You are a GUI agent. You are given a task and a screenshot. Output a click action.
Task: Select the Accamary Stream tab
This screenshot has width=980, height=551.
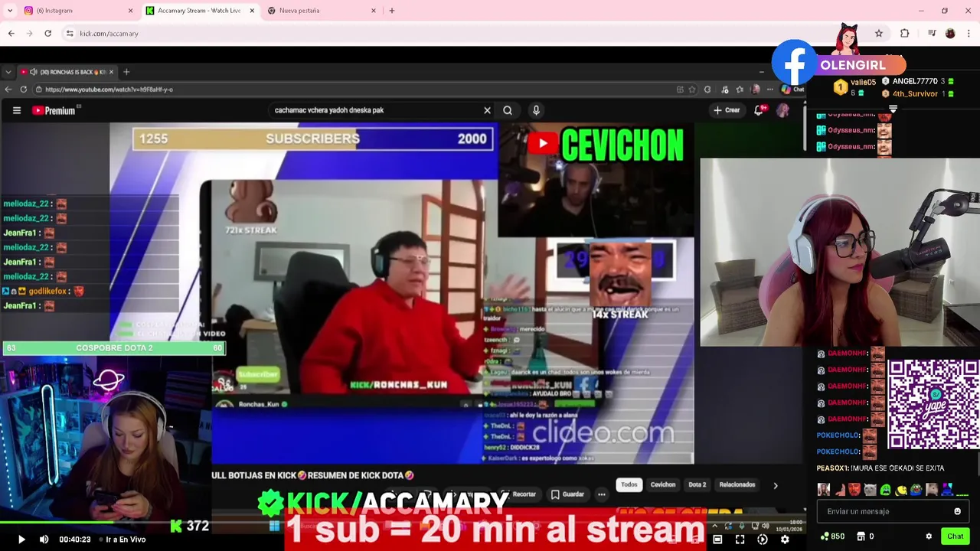point(199,11)
